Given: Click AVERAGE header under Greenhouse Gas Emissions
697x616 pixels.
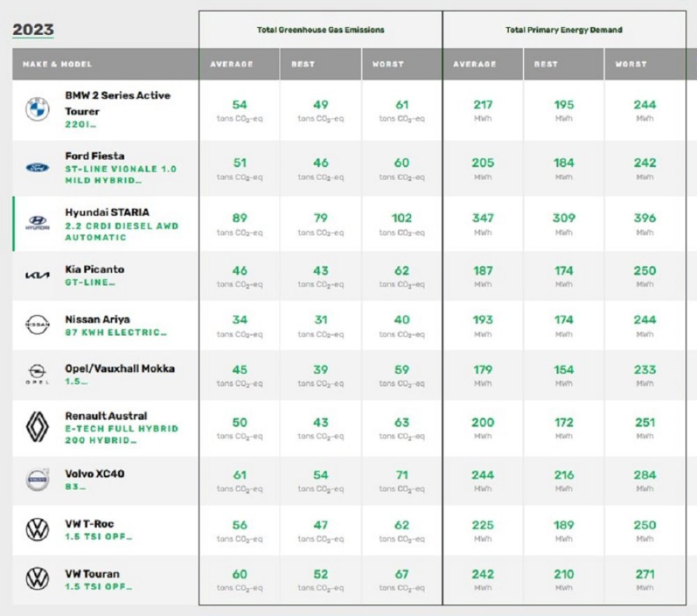Looking at the screenshot, I should tap(231, 64).
